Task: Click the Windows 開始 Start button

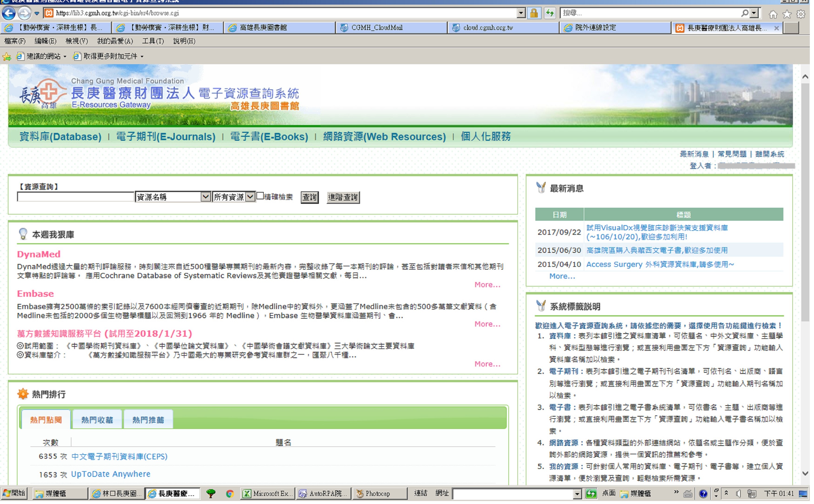Action: click(x=14, y=494)
